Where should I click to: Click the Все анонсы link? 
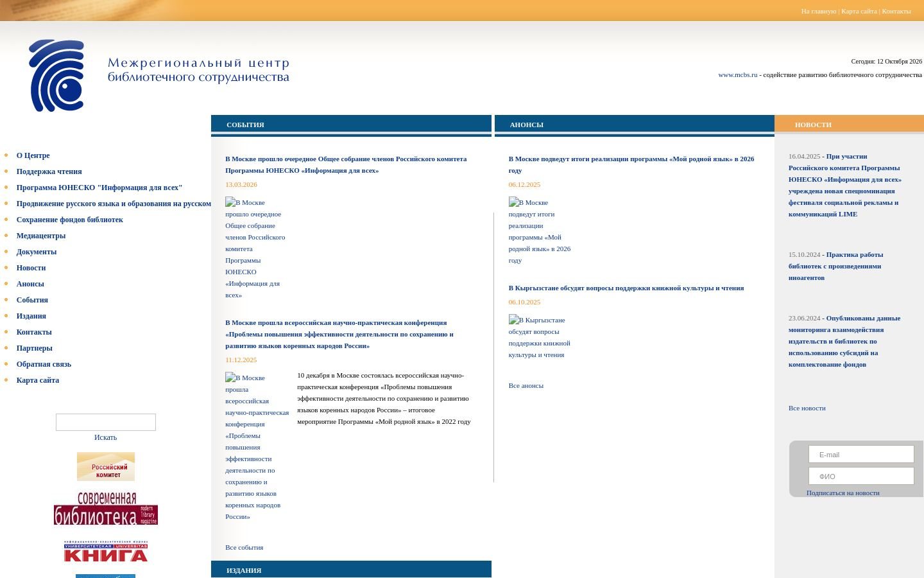coord(526,385)
